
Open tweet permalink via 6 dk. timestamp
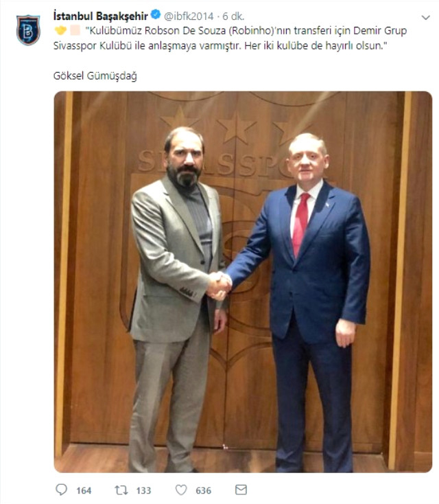[x=233, y=16]
